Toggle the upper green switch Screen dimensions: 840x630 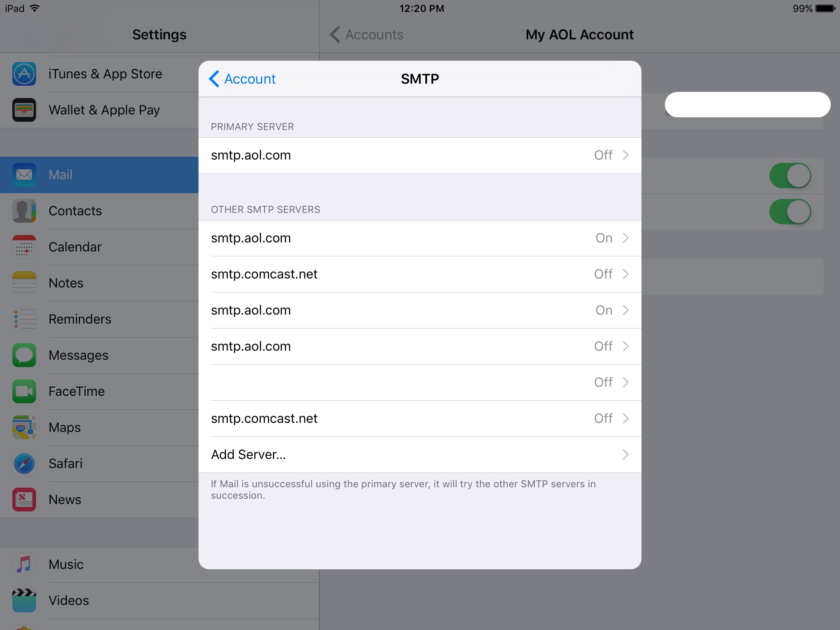790,176
